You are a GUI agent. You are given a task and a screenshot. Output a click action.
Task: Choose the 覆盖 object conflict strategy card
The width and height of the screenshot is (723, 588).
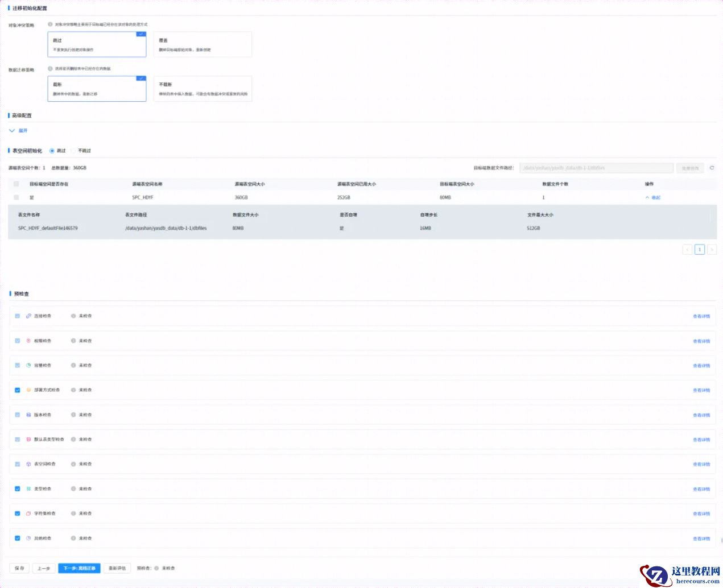pyautogui.click(x=203, y=44)
